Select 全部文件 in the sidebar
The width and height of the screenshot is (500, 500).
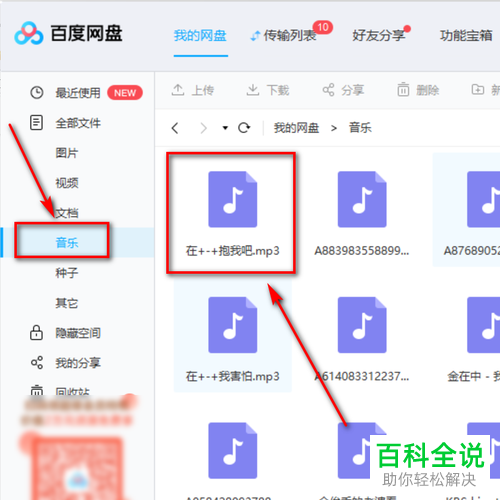click(78, 123)
